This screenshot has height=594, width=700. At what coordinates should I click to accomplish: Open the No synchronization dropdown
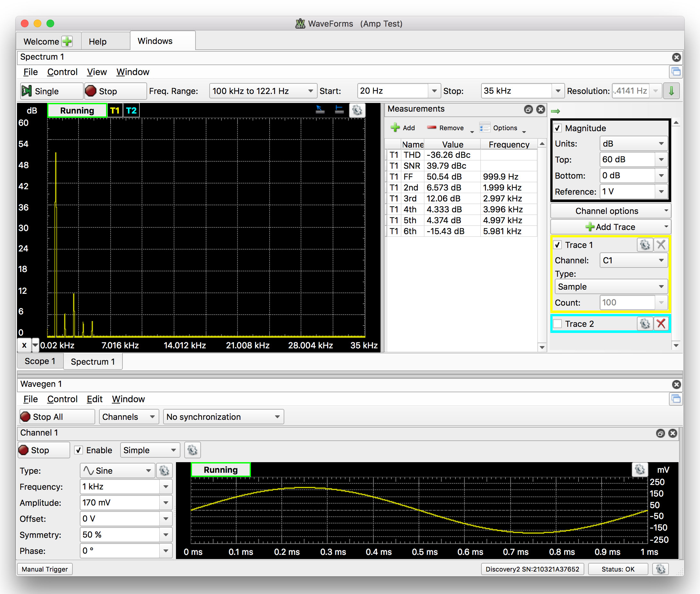coord(223,417)
